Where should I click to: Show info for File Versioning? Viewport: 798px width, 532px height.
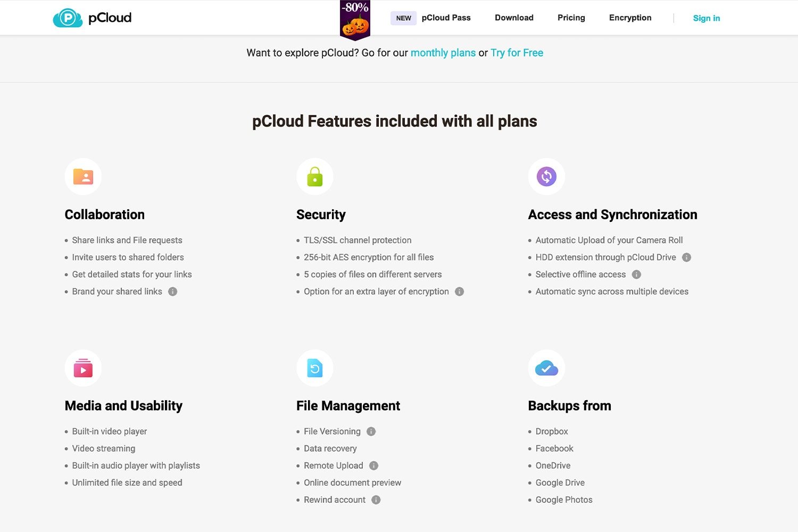tap(371, 431)
